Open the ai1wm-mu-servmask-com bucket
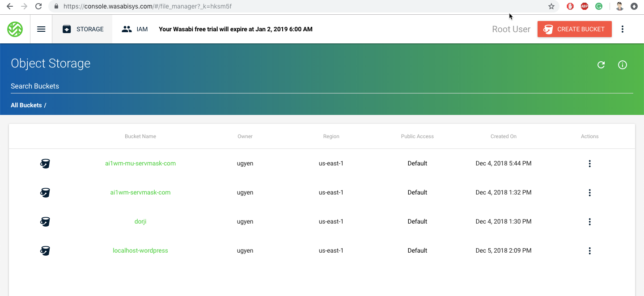644x296 pixels. (140, 164)
